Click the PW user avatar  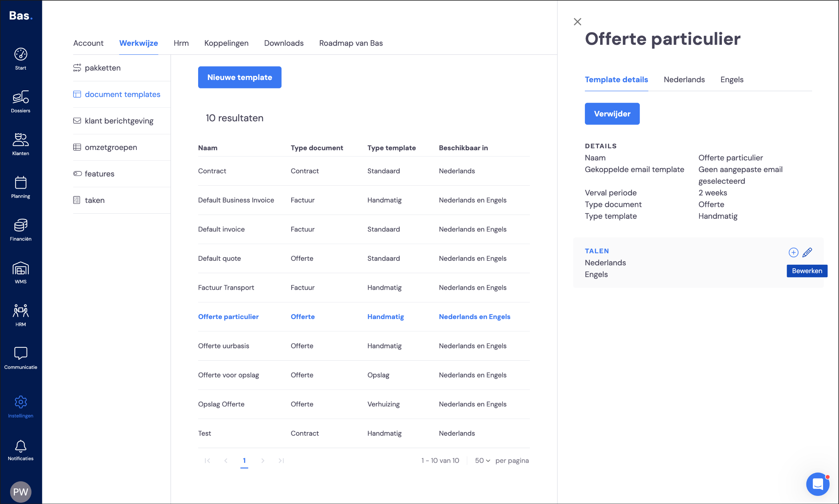tap(20, 492)
